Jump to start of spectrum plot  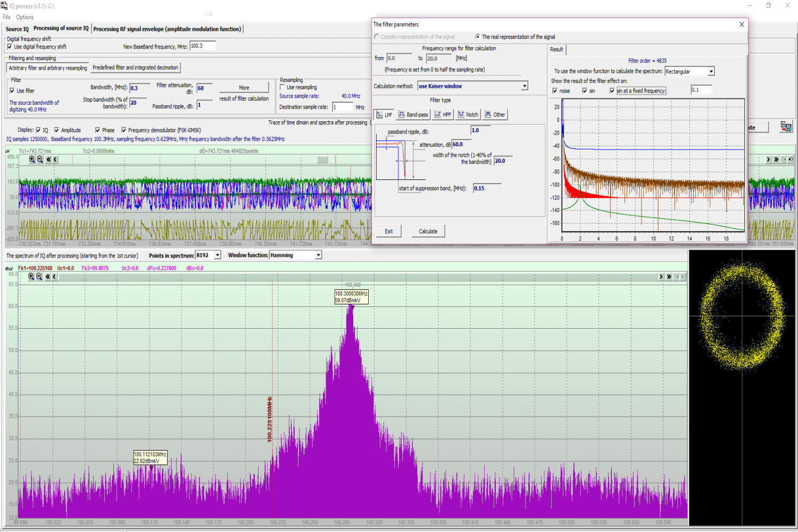tap(47, 277)
